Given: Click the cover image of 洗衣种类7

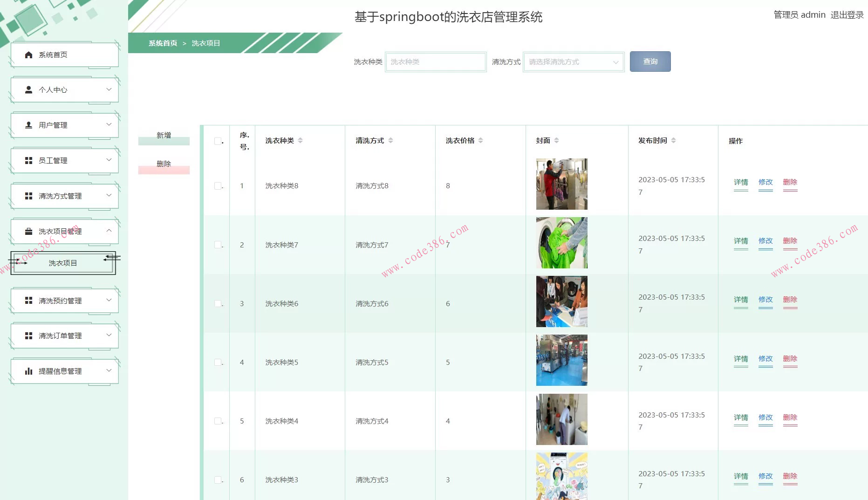Looking at the screenshot, I should 561,243.
